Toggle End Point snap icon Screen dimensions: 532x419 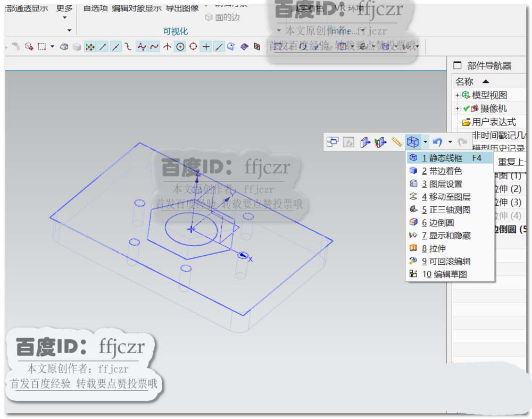pos(103,47)
